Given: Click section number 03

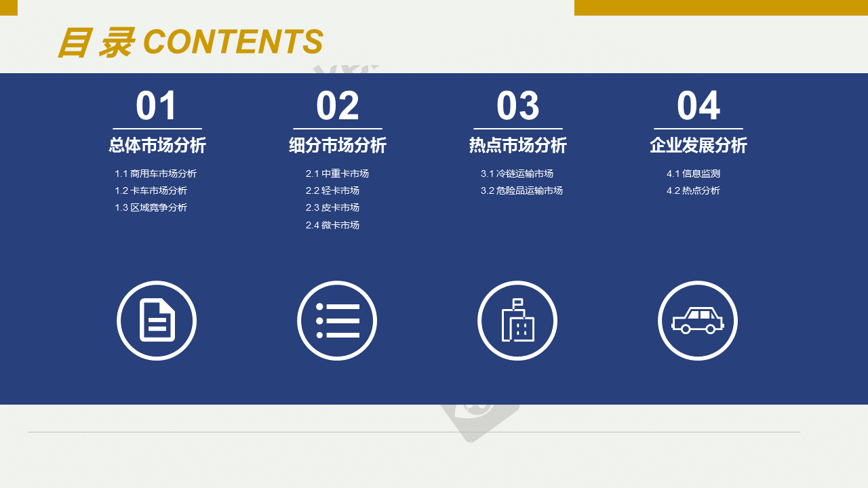Looking at the screenshot, I should point(517,106).
